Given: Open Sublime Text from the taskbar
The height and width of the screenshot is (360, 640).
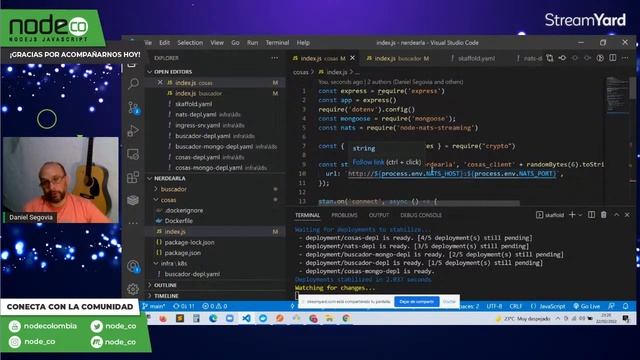Looking at the screenshot, I should pos(180,318).
